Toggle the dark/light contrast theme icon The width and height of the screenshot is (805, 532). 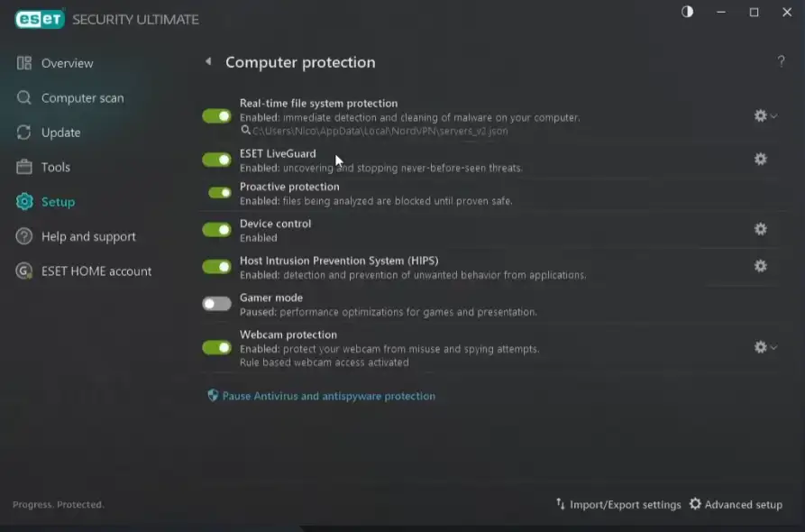pyautogui.click(x=688, y=12)
